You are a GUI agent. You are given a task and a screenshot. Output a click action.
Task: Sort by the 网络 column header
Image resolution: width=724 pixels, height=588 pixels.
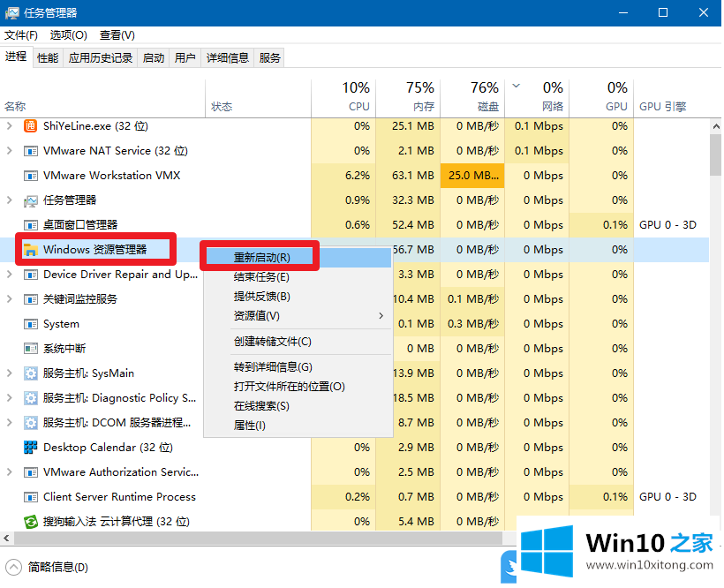pos(537,98)
